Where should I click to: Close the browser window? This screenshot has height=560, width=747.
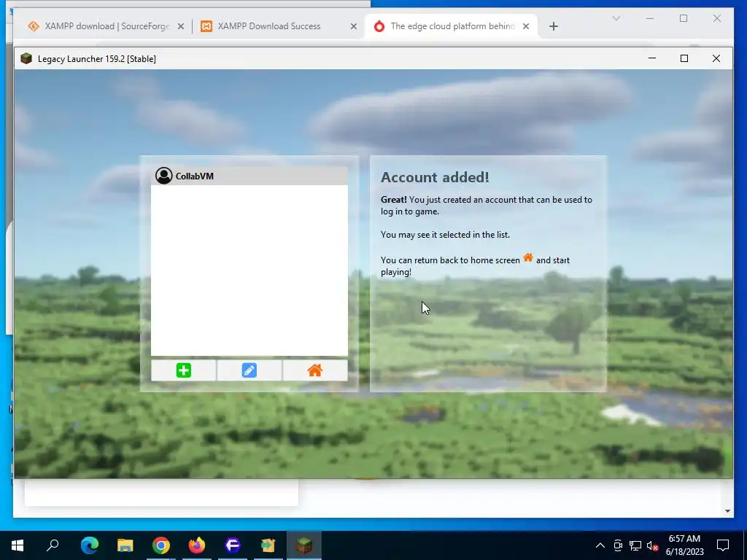coord(717,18)
